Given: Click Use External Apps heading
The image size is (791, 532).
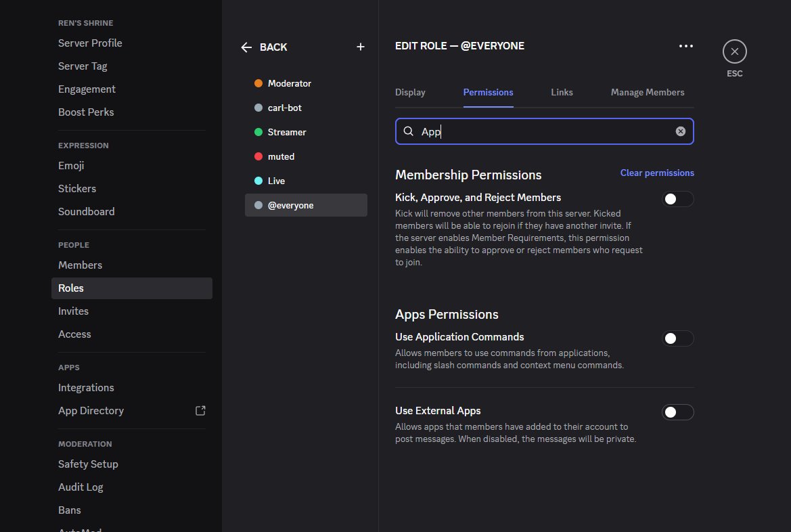Looking at the screenshot, I should tap(438, 411).
